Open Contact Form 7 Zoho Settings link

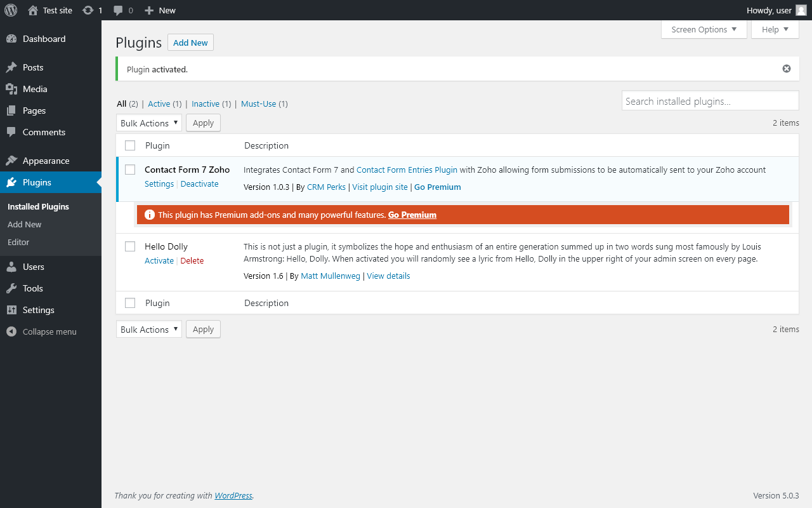click(159, 184)
